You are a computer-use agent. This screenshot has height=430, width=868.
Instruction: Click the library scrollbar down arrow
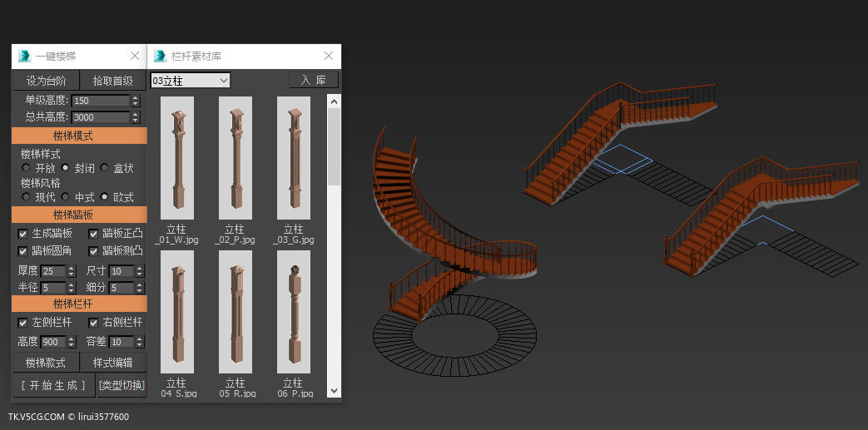pos(334,390)
